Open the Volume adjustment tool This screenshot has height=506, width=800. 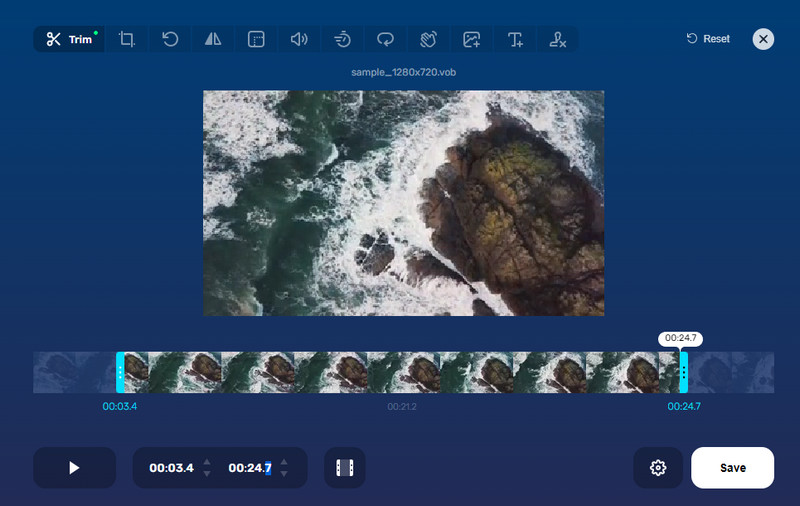[298, 39]
